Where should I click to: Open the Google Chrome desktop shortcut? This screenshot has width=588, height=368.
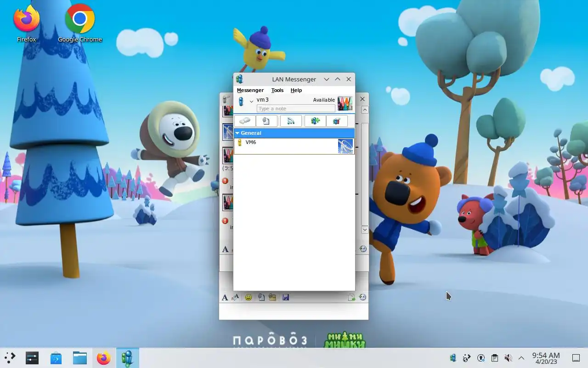80,24
